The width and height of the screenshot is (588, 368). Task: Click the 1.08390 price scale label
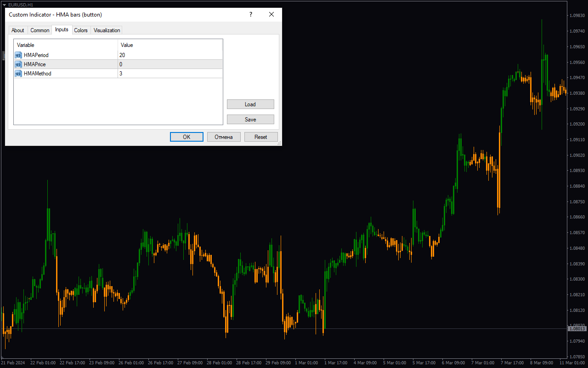pos(577,264)
